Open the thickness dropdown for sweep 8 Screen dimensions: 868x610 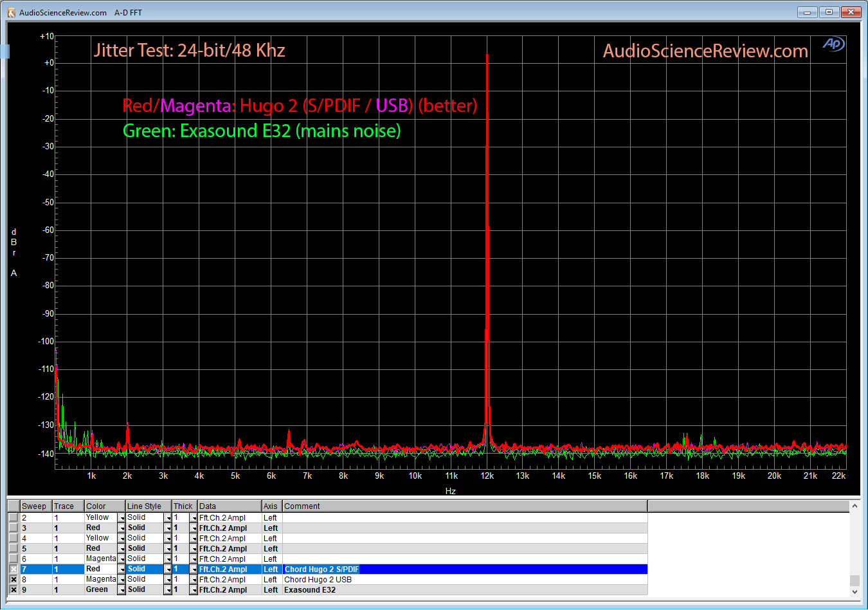point(194,580)
